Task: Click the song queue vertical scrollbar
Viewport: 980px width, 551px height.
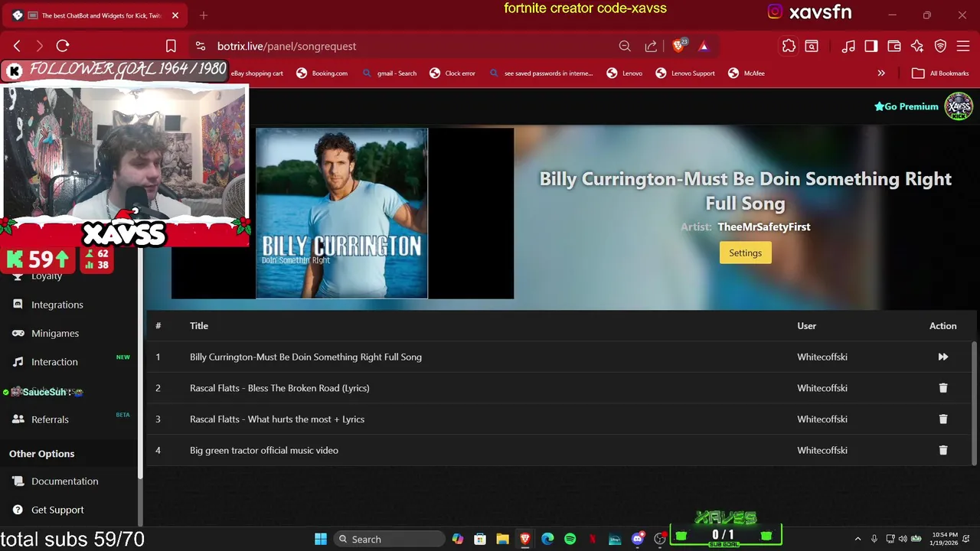Action: (975, 402)
